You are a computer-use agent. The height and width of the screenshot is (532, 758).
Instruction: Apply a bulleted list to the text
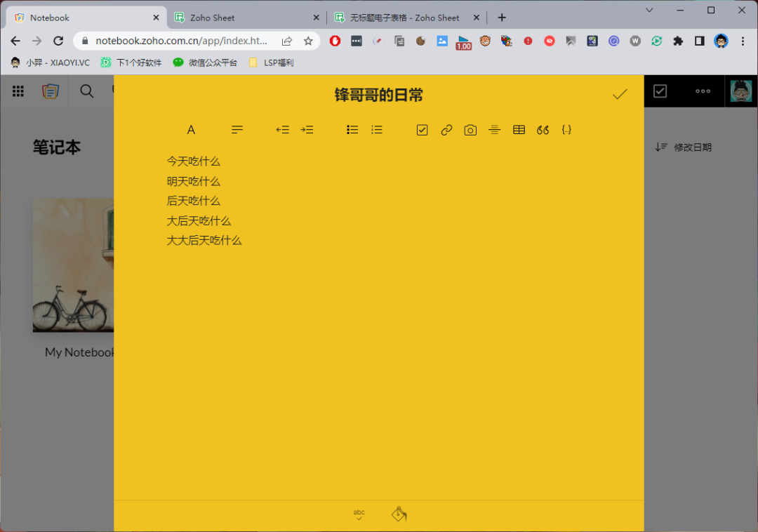(352, 129)
